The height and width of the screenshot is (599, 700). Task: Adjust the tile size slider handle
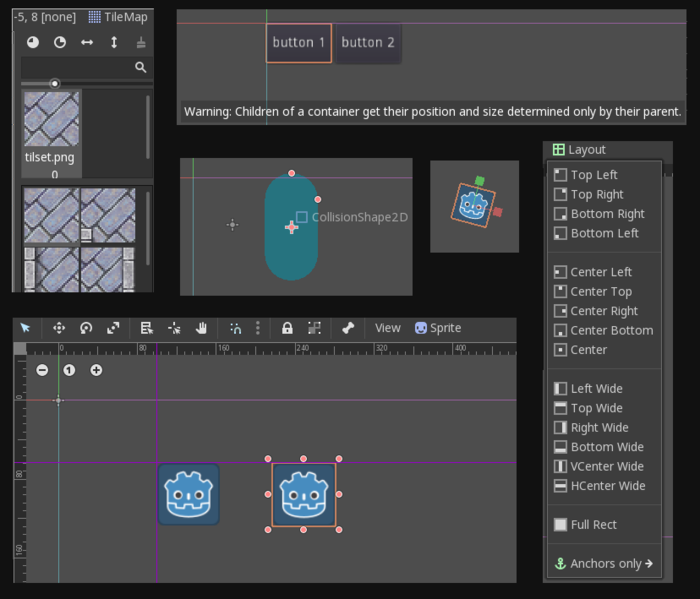point(54,83)
